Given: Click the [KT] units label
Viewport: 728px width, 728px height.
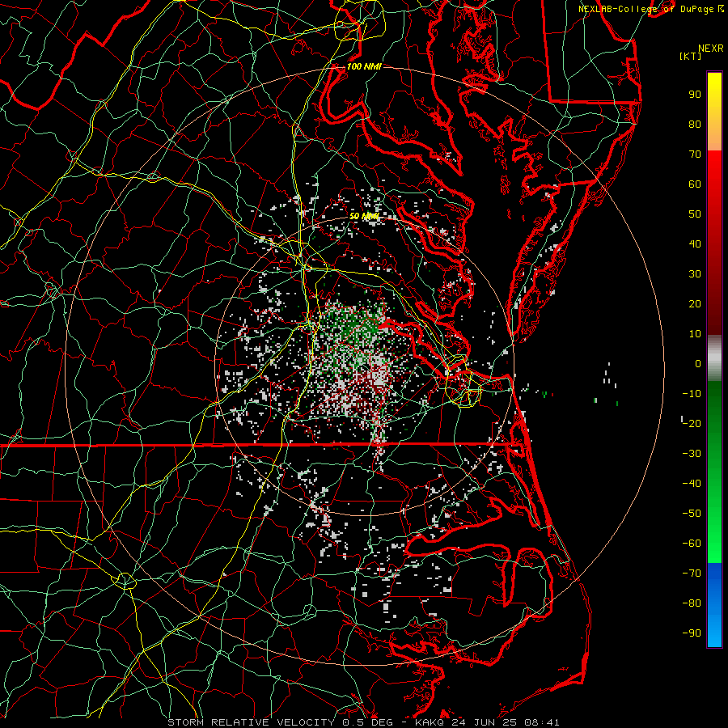Looking at the screenshot, I should pyautogui.click(x=690, y=56).
